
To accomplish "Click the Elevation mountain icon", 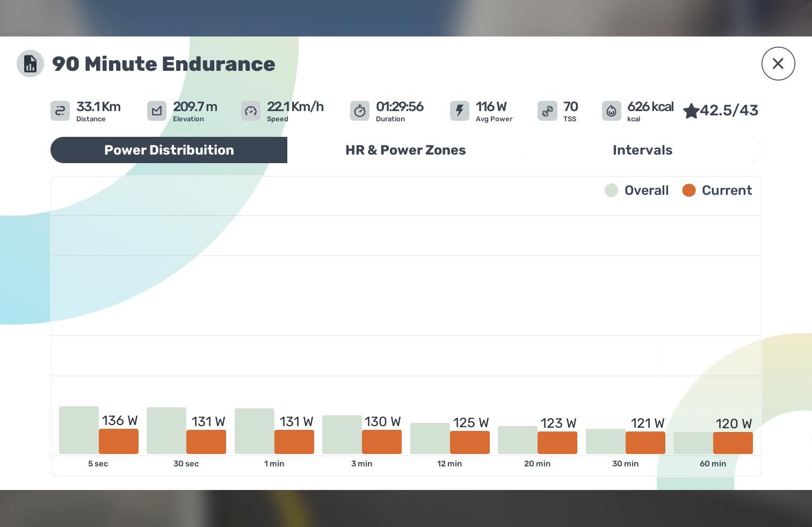I will (157, 111).
